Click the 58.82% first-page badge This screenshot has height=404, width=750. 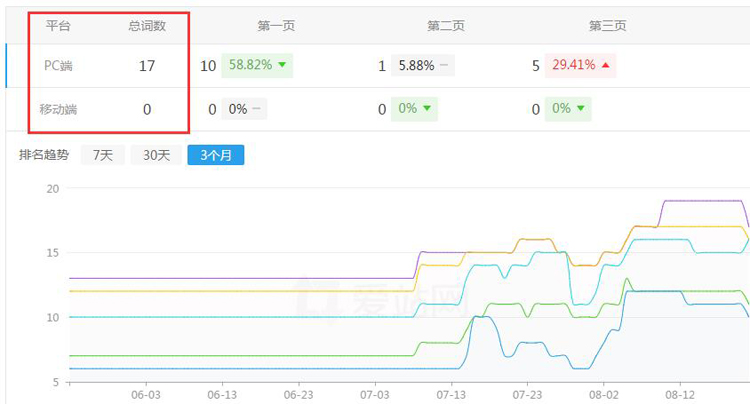tap(257, 65)
